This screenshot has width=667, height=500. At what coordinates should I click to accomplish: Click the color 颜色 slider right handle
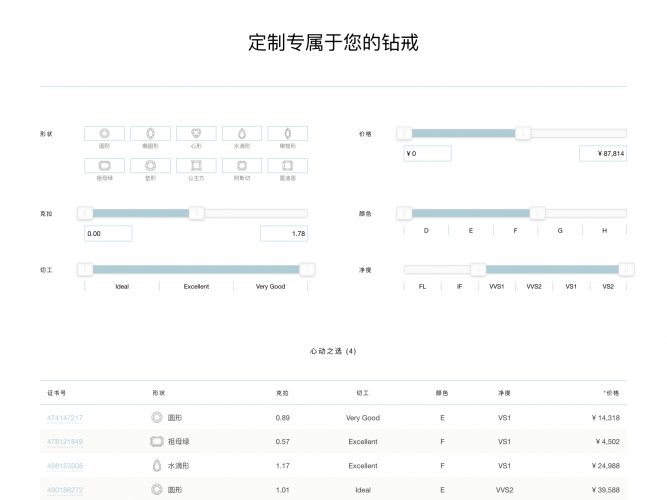tap(537, 213)
